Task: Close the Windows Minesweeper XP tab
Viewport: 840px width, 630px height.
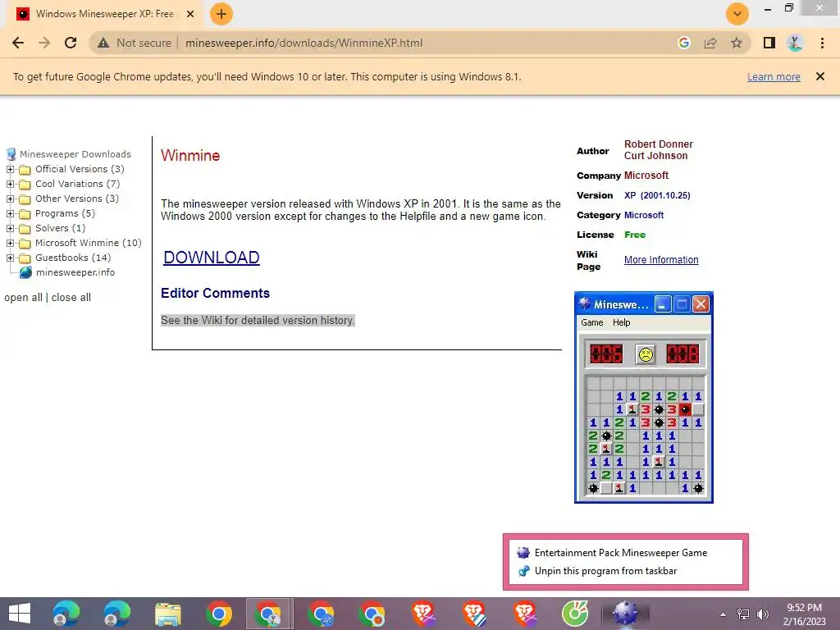Action: click(190, 14)
